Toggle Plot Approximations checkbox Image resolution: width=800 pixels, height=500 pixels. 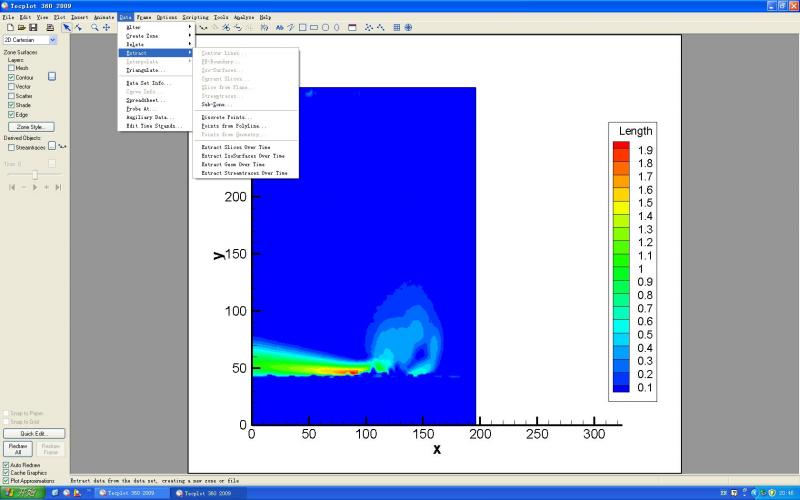click(6, 481)
